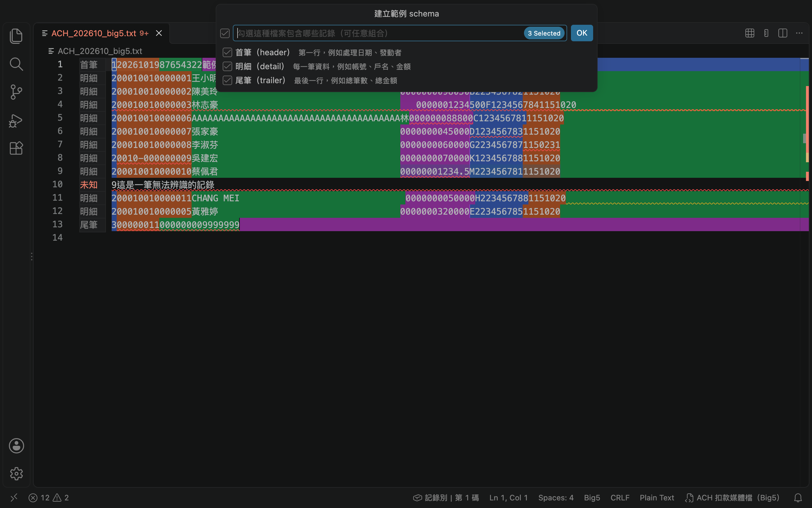The height and width of the screenshot is (508, 812).
Task: Go to line via Ln 1, Col 1
Action: 508,498
